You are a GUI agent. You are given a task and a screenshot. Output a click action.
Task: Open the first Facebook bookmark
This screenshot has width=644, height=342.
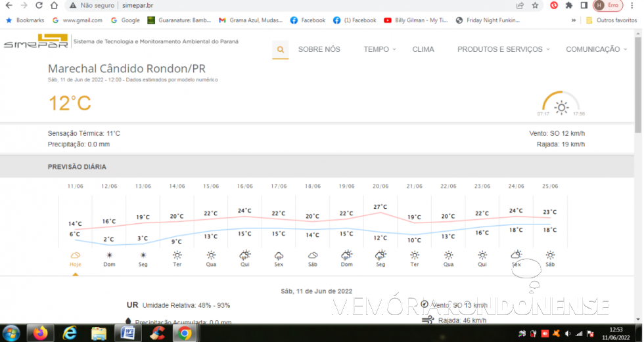[308, 20]
